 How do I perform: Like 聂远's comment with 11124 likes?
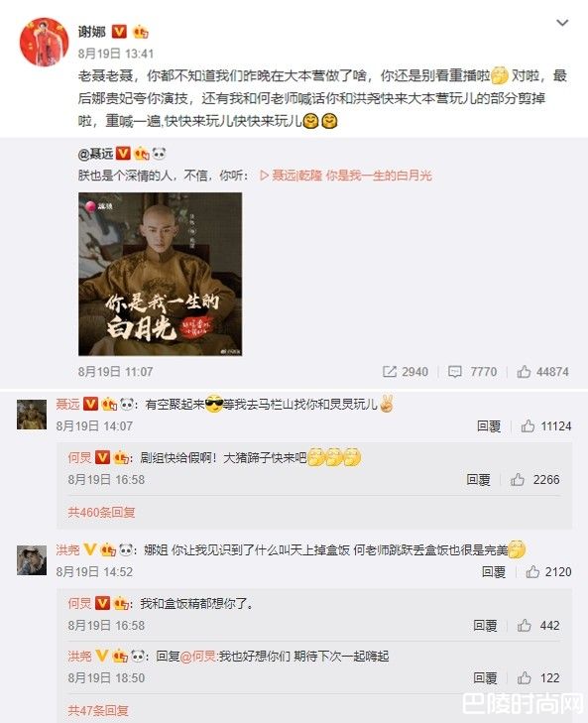pyautogui.click(x=546, y=426)
